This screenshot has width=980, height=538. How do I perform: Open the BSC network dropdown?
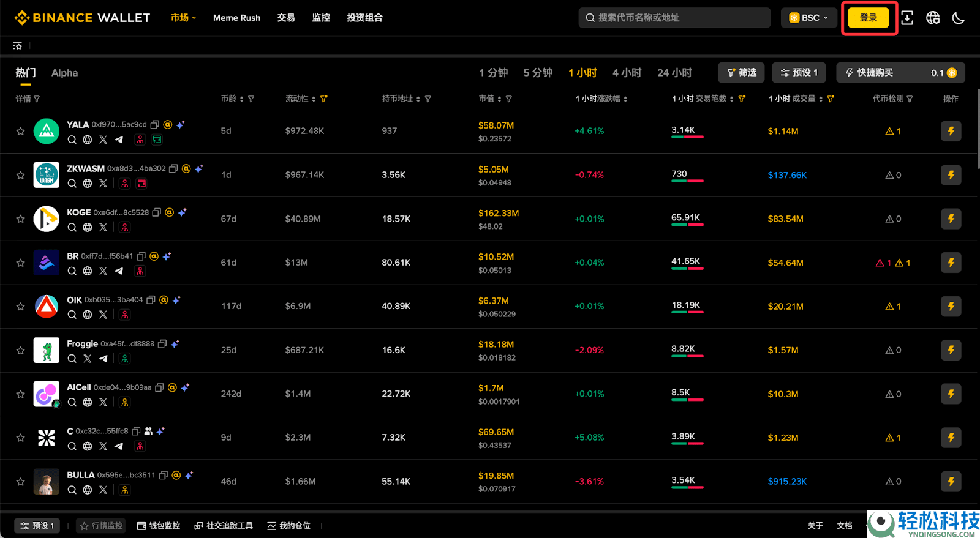(809, 18)
